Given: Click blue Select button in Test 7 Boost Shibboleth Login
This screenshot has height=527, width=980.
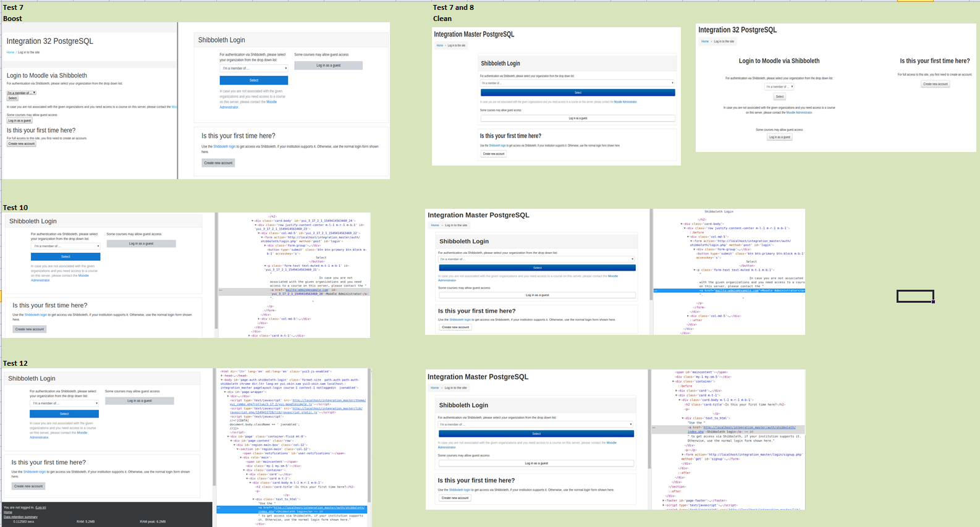Looking at the screenshot, I should tap(253, 80).
